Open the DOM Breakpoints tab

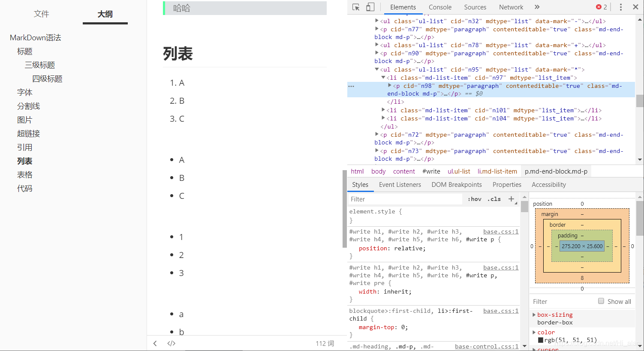(x=457, y=185)
